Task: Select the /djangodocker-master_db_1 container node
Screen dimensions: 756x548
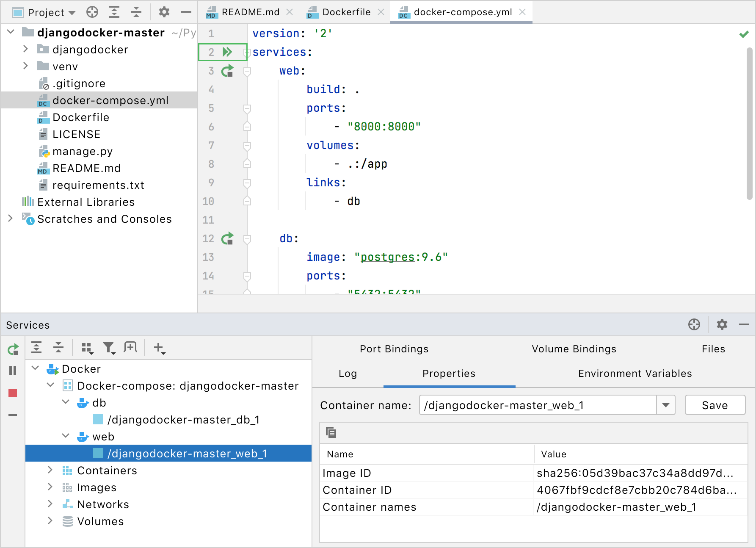Action: click(x=183, y=420)
